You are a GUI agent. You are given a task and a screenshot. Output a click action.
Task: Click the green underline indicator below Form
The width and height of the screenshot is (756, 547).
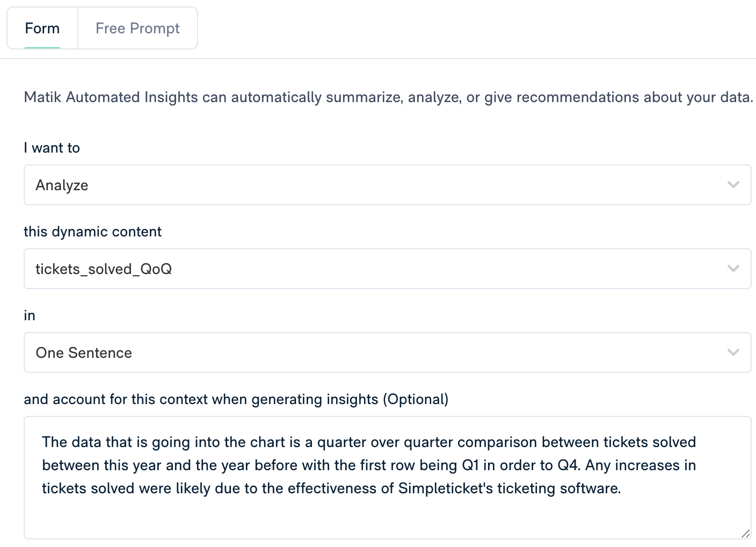tap(42, 48)
